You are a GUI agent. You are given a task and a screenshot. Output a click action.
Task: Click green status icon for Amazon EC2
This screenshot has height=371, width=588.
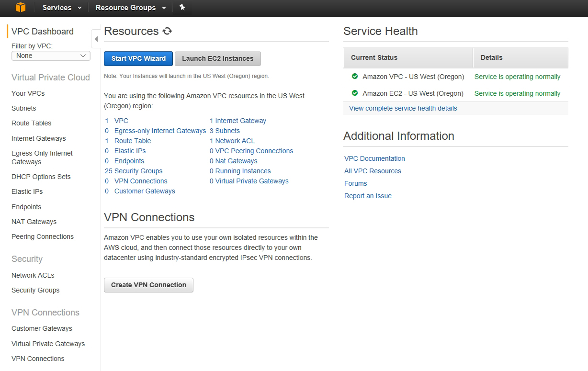pos(355,93)
